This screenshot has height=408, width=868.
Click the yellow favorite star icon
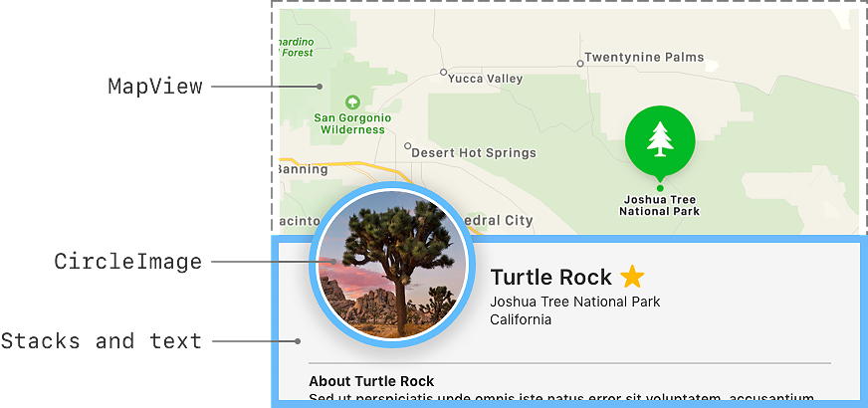pos(632,277)
